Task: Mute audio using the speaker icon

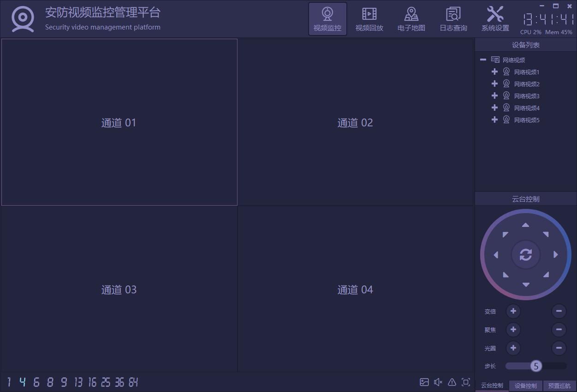Action: (x=438, y=382)
